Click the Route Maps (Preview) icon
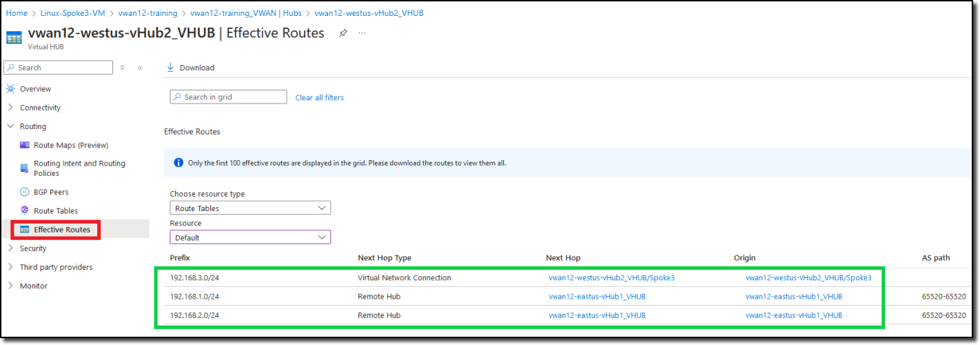Screen dimensions: 980x345 (x=25, y=145)
